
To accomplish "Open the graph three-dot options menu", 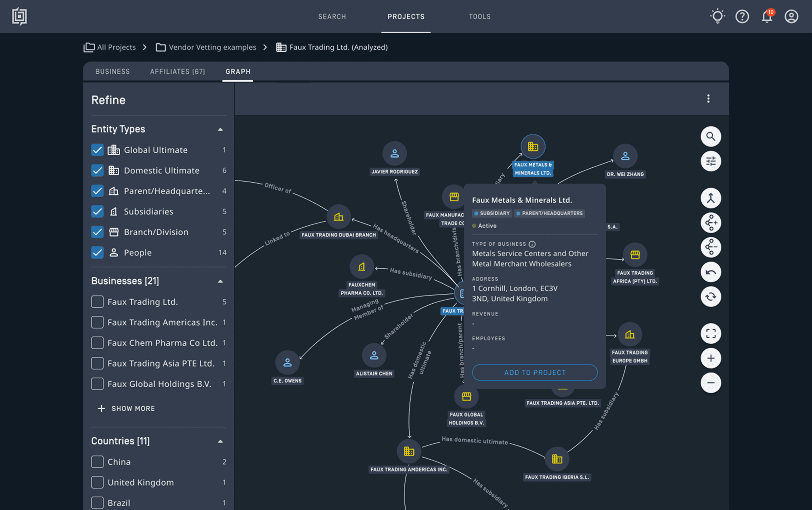I will tap(708, 99).
